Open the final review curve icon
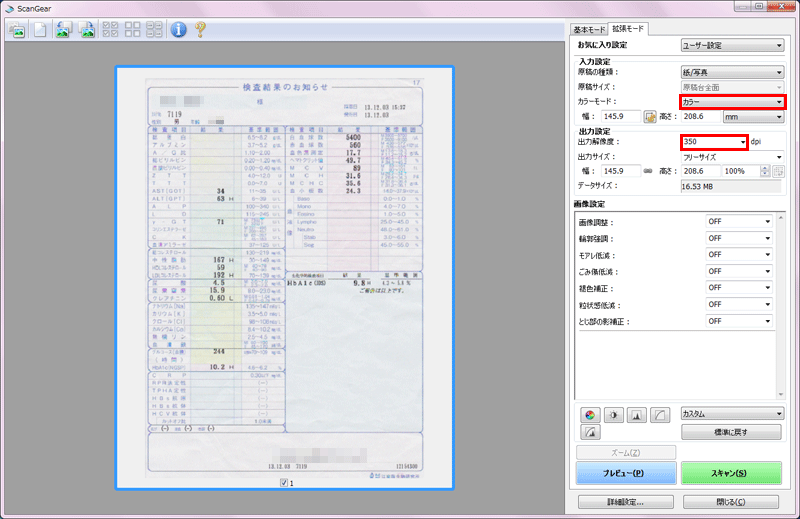Image resolution: width=800 pixels, height=519 pixels. click(x=590, y=432)
